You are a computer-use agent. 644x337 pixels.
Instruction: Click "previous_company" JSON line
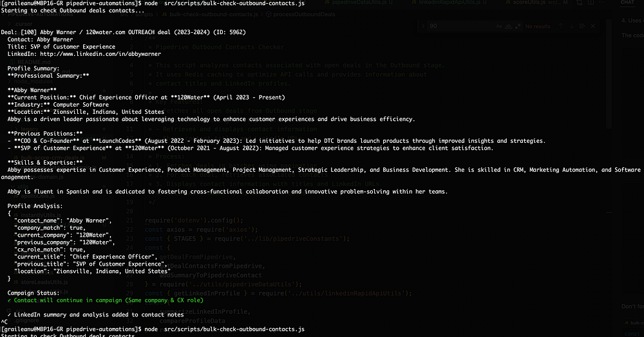(x=64, y=242)
